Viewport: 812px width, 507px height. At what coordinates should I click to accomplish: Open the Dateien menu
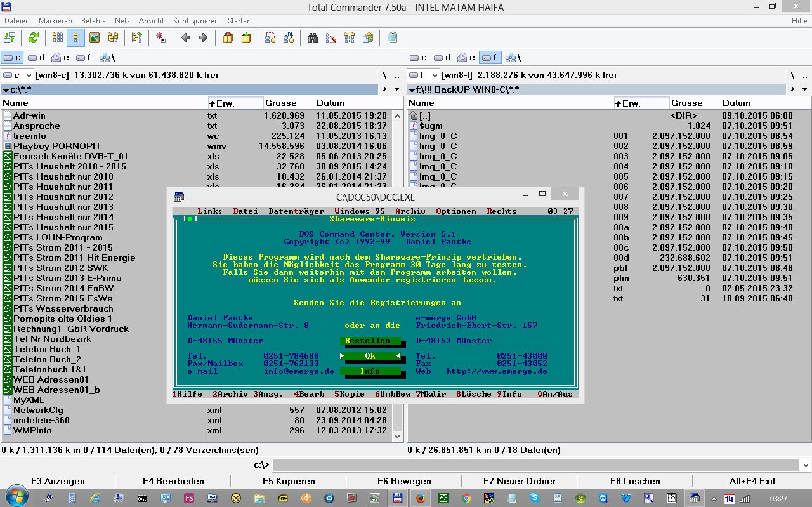[x=17, y=21]
